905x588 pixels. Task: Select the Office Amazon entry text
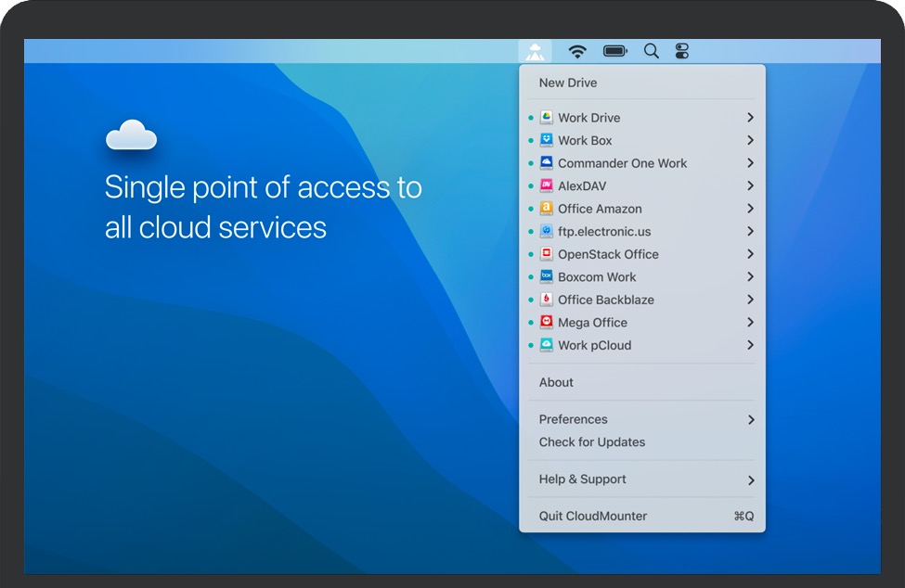coord(600,209)
